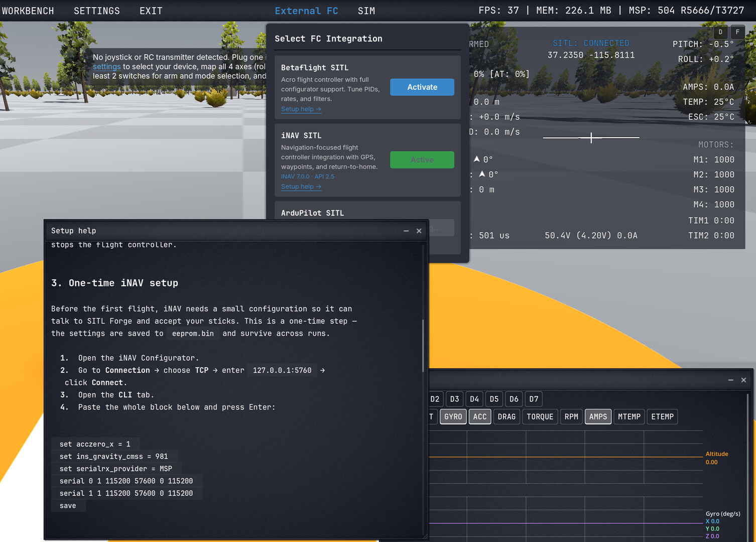Click the green Active button for iNAV SITL
The width and height of the screenshot is (756, 542).
pyautogui.click(x=422, y=160)
